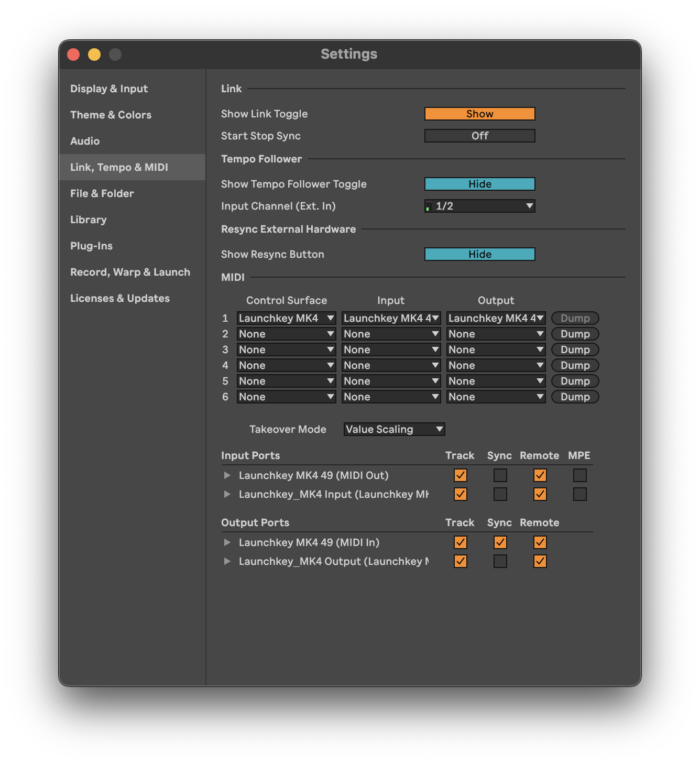Uncheck Track for Launchkey_MK4 Output port
Image resolution: width=700 pixels, height=764 pixels.
coord(461,561)
